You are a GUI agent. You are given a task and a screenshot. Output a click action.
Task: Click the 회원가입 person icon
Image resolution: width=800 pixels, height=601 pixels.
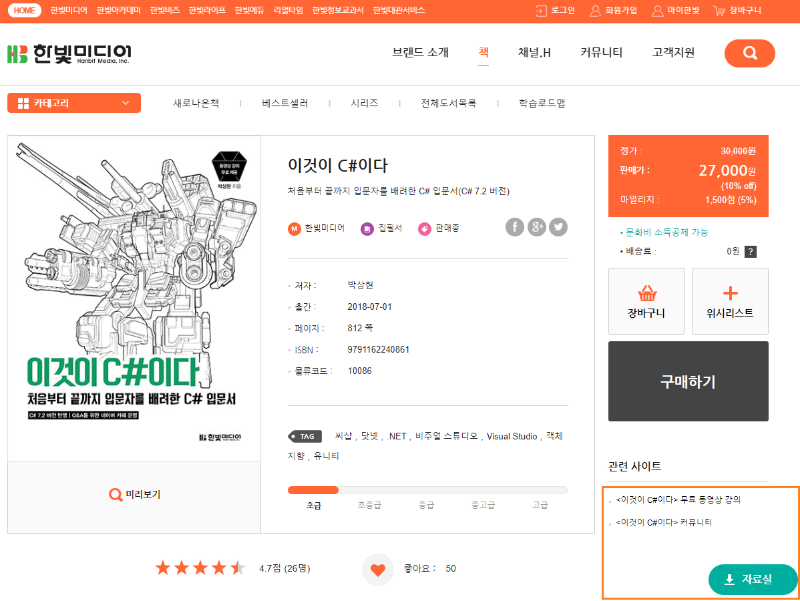595,11
